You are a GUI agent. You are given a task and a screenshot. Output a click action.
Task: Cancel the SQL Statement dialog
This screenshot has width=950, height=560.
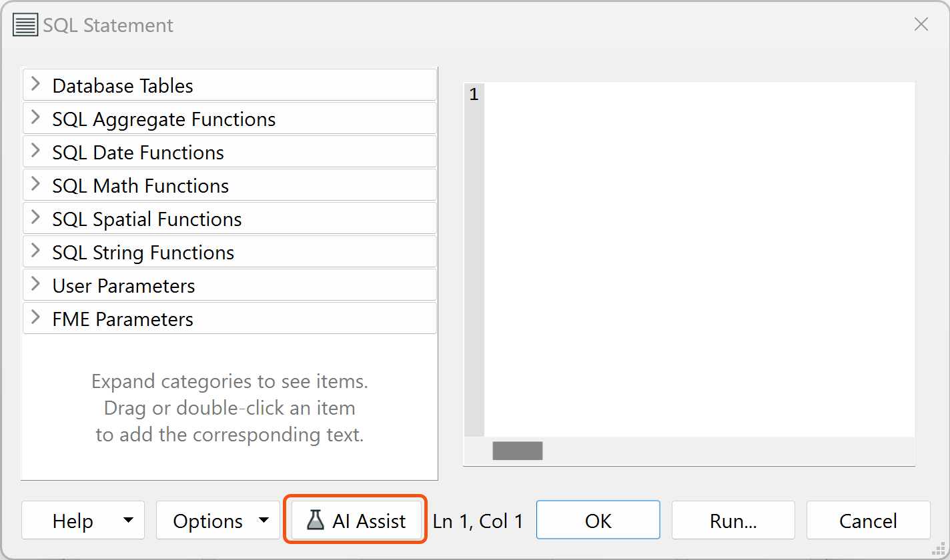[868, 521]
